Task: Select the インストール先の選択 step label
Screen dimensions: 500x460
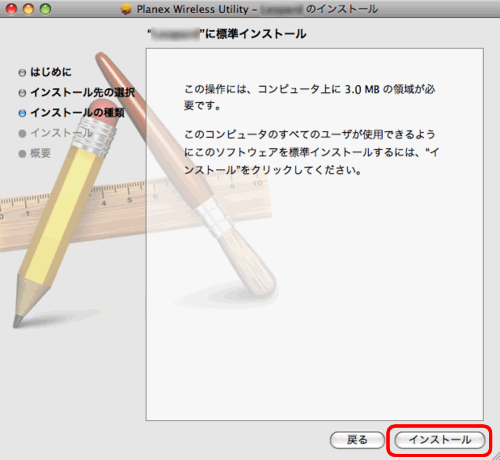Action: point(83,92)
